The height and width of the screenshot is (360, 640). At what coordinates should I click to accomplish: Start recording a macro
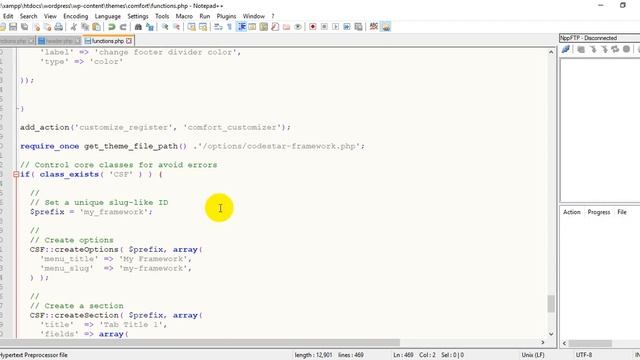(313, 27)
